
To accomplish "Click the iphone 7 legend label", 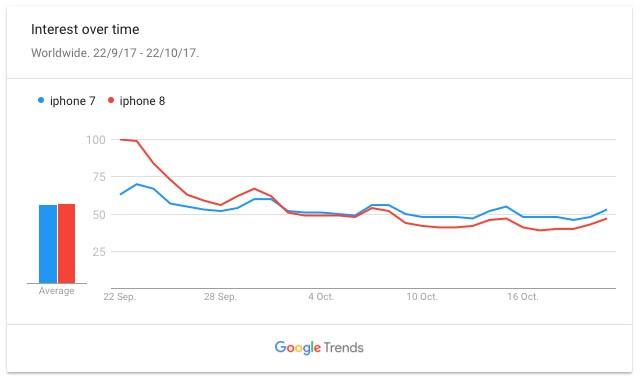I will tap(73, 101).
